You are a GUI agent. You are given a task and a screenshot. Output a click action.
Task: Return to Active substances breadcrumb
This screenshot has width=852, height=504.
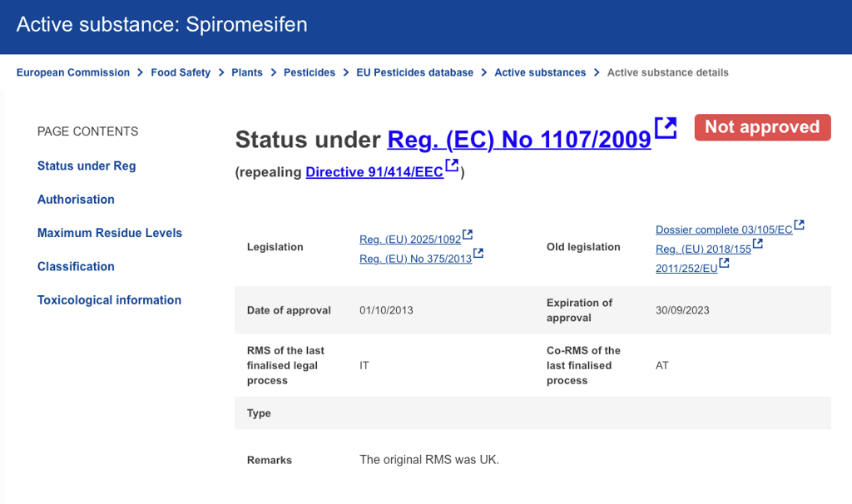[x=540, y=72]
